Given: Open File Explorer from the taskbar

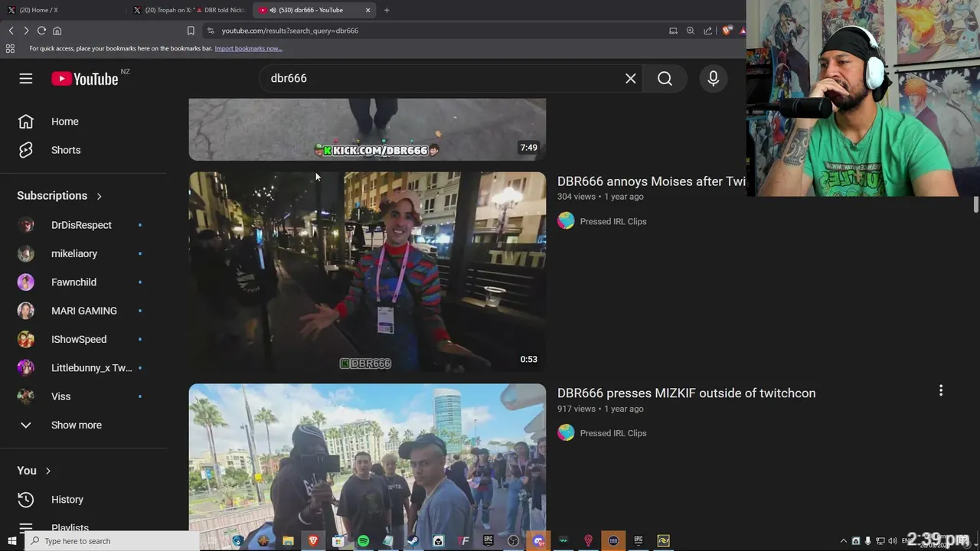Looking at the screenshot, I should [288, 541].
